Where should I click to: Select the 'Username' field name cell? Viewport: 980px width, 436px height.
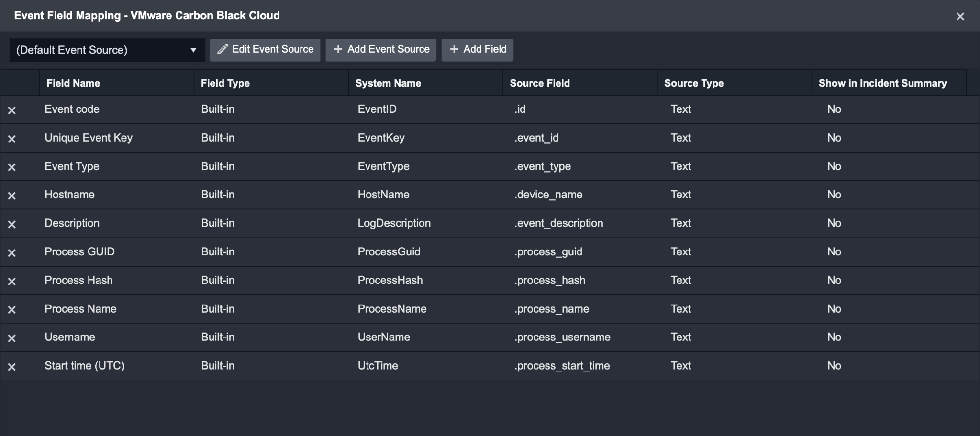(70, 337)
